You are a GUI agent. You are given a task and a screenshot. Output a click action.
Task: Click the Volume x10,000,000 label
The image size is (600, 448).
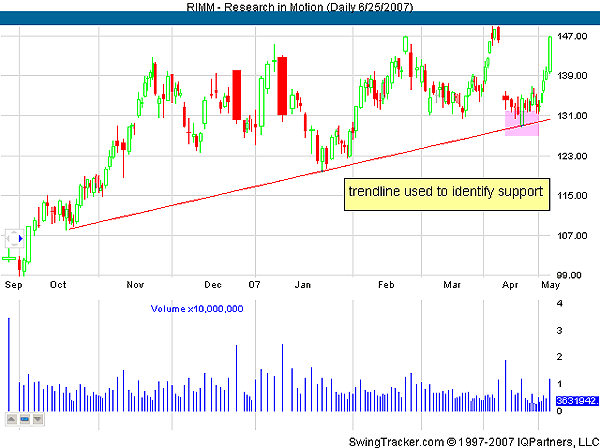pos(197,309)
